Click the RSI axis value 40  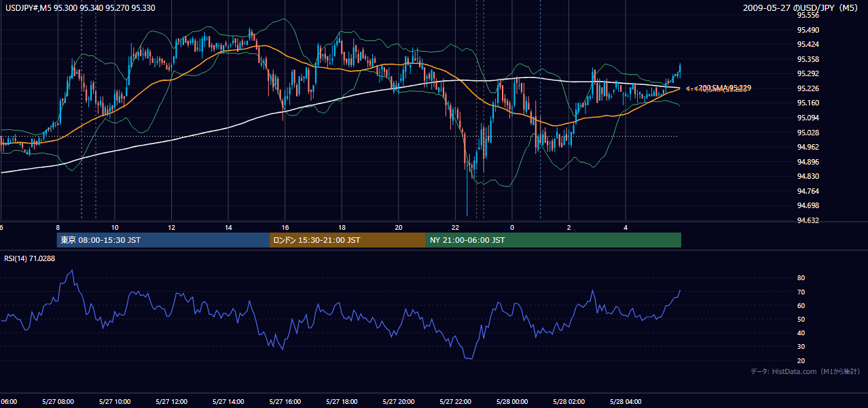(x=801, y=333)
